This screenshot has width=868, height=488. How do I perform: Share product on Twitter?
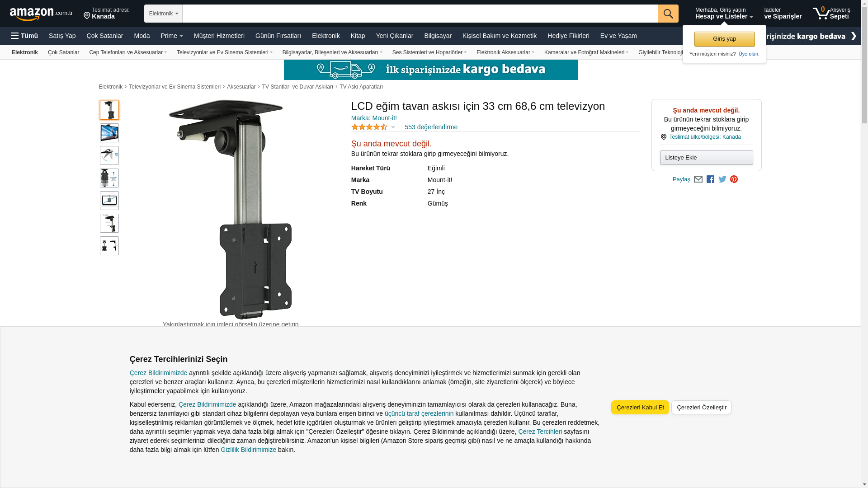(x=722, y=179)
